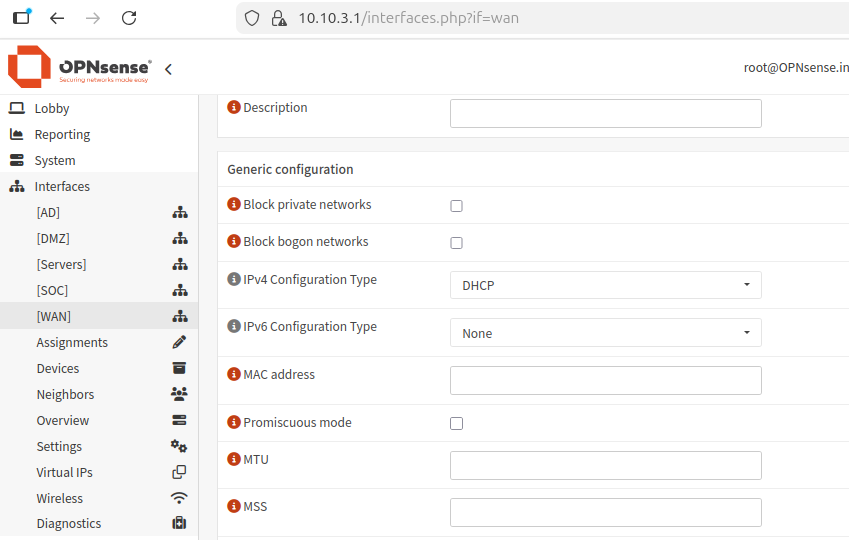Viewport: 849px width, 540px height.
Task: Click the info icon next to MTU
Action: tap(234, 460)
